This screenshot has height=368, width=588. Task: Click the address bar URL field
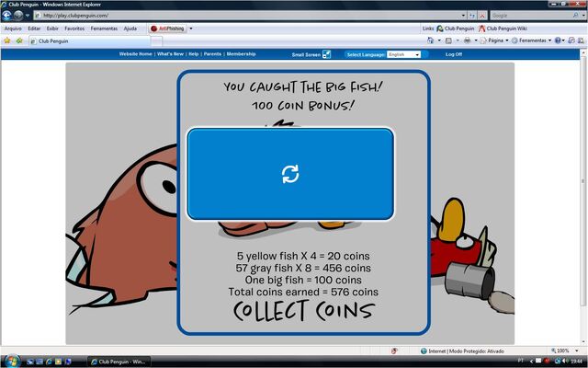(x=247, y=16)
